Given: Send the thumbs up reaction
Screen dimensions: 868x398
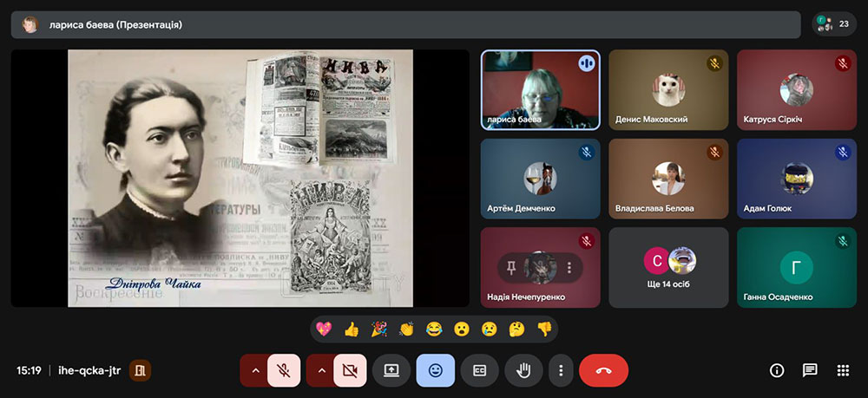Looking at the screenshot, I should pos(352,329).
